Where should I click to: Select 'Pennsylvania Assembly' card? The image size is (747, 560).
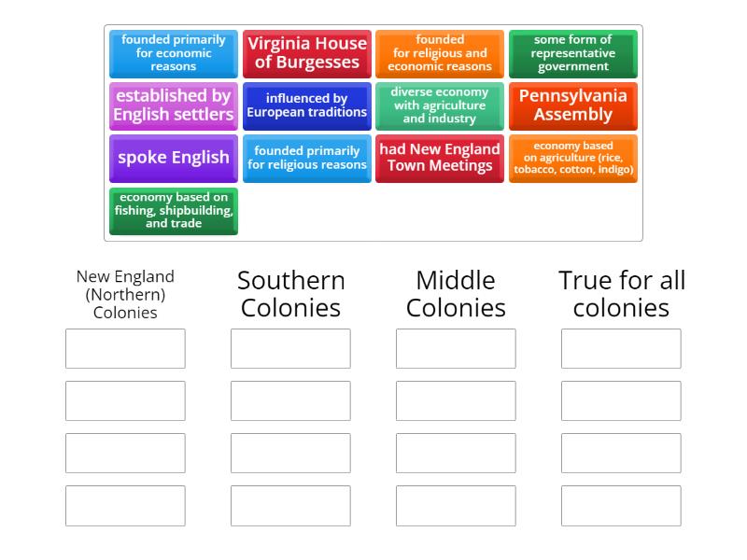pos(572,105)
